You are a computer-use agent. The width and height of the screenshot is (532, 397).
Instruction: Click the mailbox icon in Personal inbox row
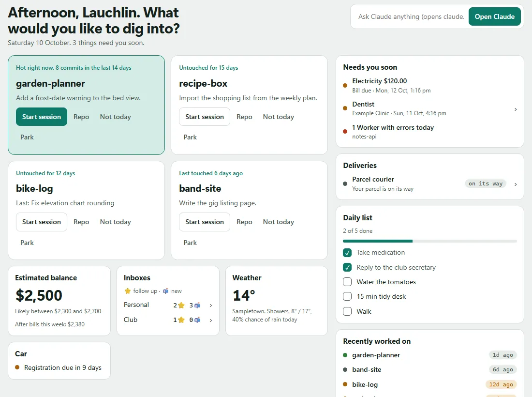pos(197,305)
